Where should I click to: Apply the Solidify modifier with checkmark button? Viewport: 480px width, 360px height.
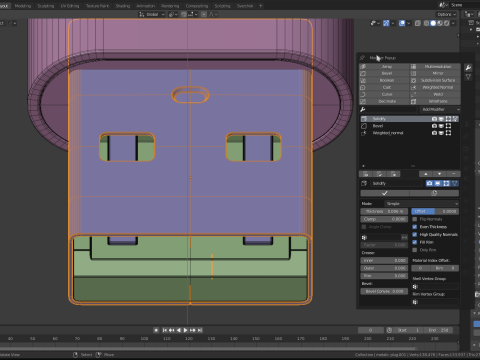coord(385,193)
